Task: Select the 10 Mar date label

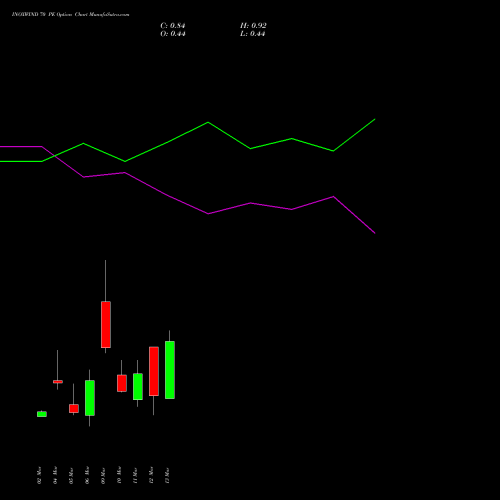Action: click(x=119, y=475)
